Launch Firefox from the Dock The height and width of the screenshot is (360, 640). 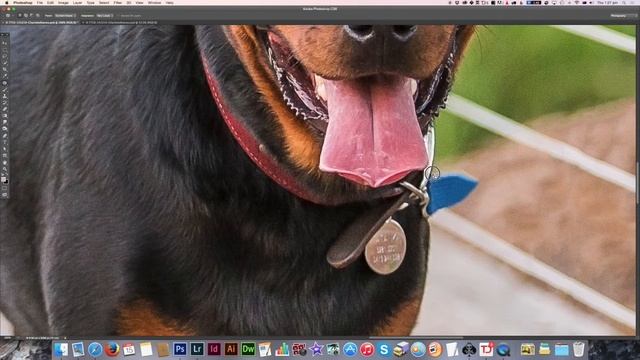(112, 349)
